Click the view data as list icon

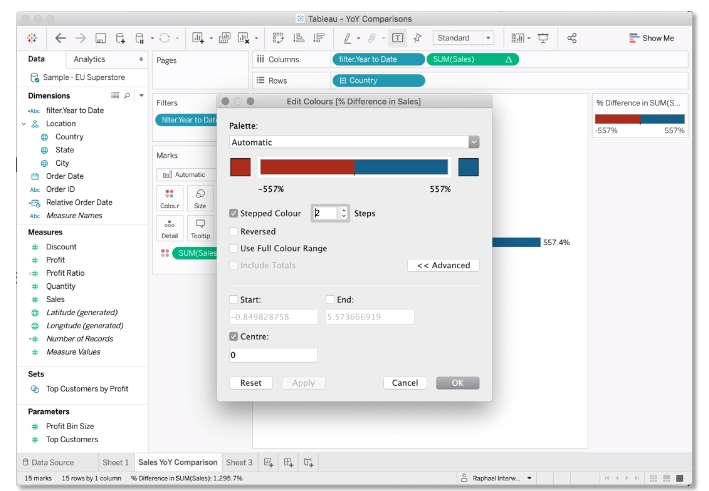coord(115,95)
